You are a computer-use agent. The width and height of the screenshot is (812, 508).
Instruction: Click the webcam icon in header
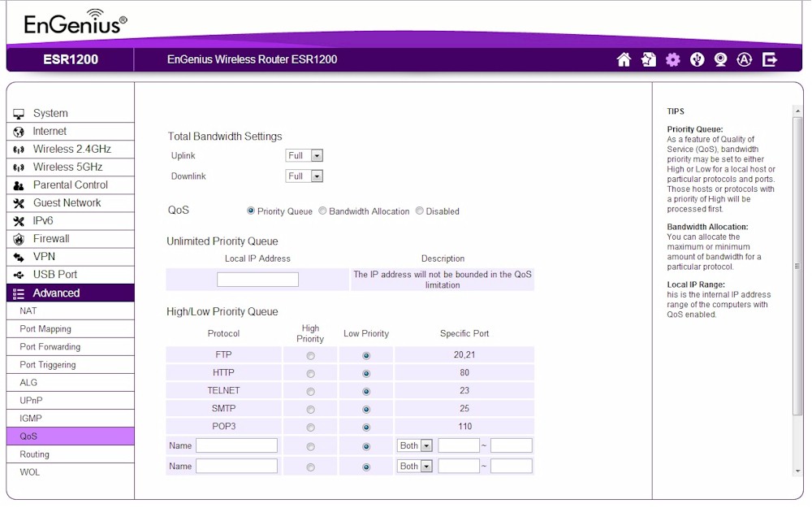[720, 60]
